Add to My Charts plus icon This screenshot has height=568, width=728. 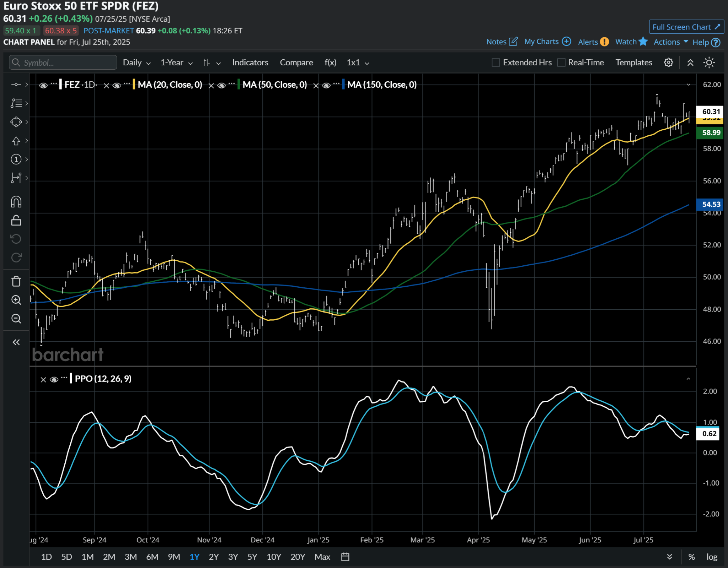[566, 42]
